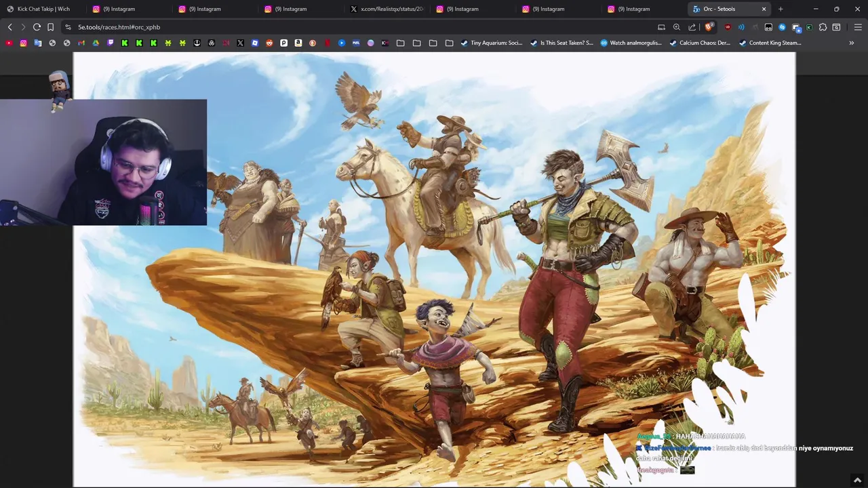The height and width of the screenshot is (488, 868).
Task: Open the Content King Steam... bookmark
Action: (x=770, y=43)
